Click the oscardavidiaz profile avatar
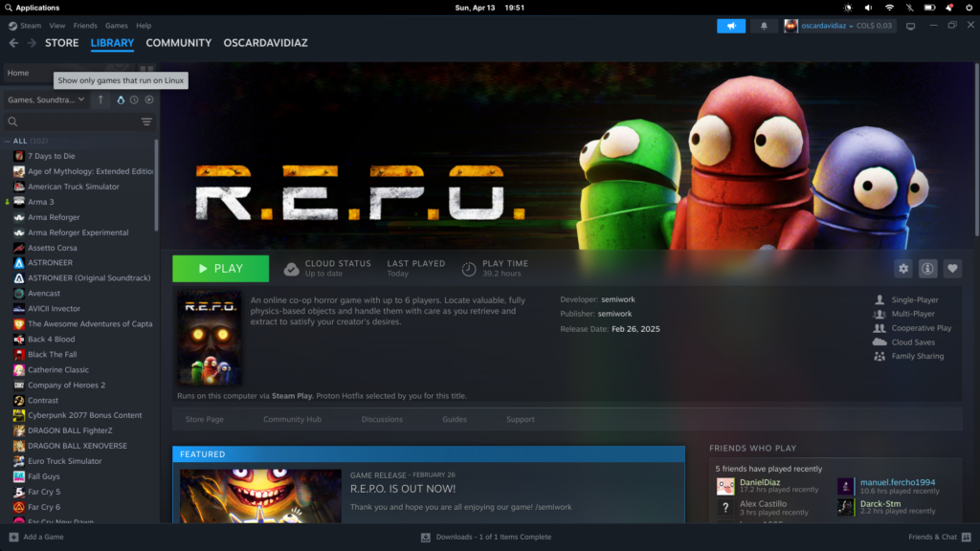This screenshot has height=551, width=980. tap(791, 26)
